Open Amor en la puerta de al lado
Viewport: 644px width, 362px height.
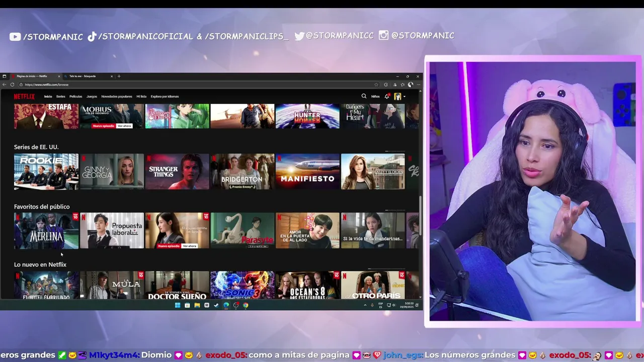coord(308,230)
